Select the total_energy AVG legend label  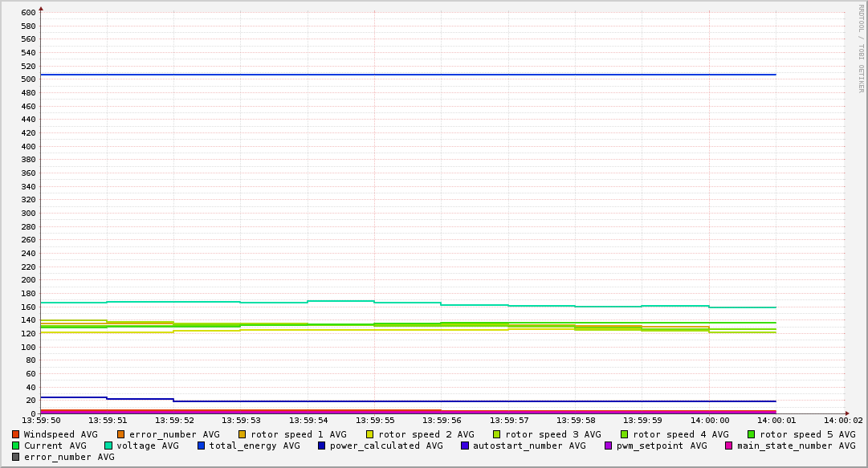[x=255, y=446]
